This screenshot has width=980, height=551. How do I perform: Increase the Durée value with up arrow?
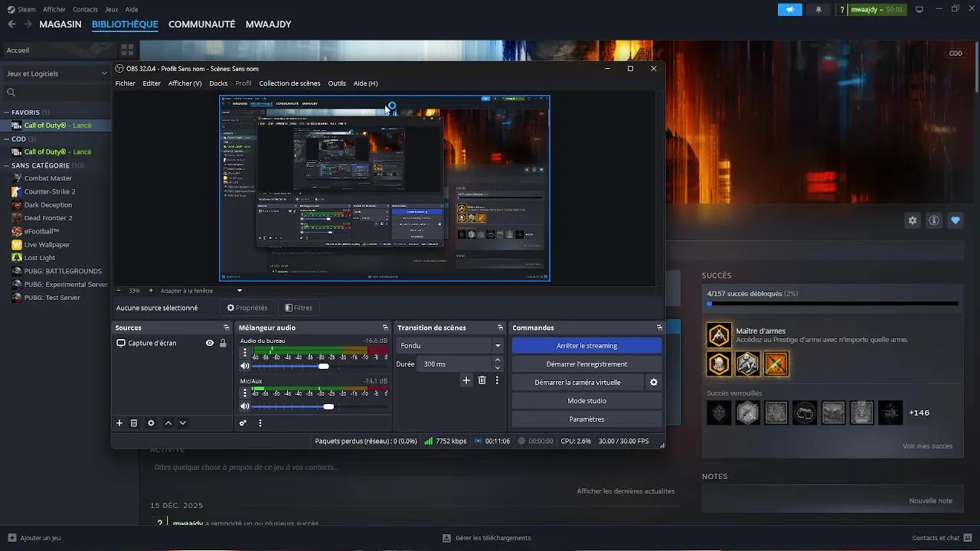click(498, 360)
